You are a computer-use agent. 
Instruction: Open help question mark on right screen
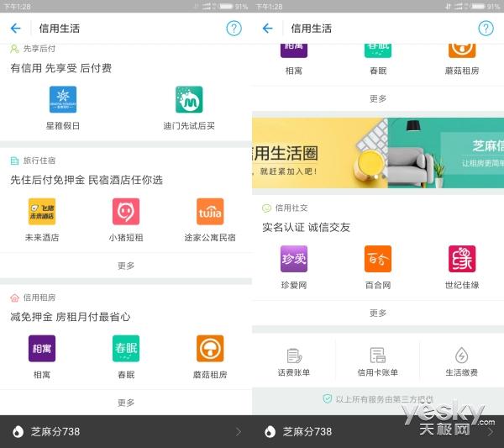[x=486, y=29]
